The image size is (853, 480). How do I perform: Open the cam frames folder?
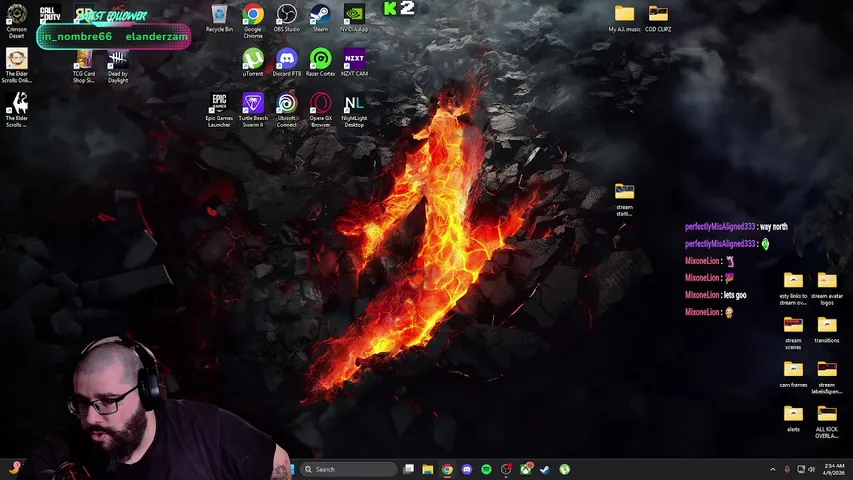click(793, 374)
